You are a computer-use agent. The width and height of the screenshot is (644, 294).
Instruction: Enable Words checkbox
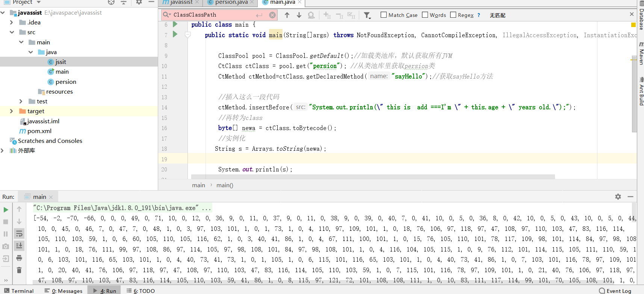[x=425, y=15]
